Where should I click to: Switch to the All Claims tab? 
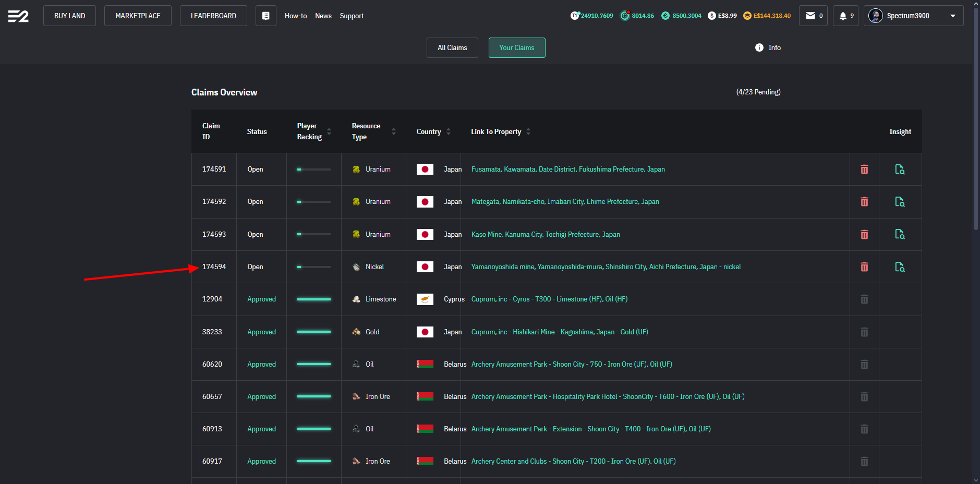point(452,47)
